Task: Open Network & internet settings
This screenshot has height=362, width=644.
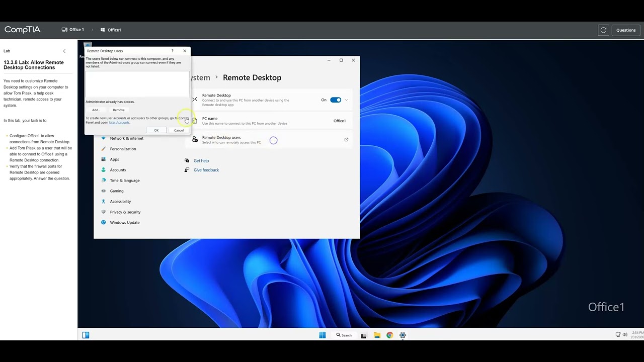Action: click(x=127, y=138)
